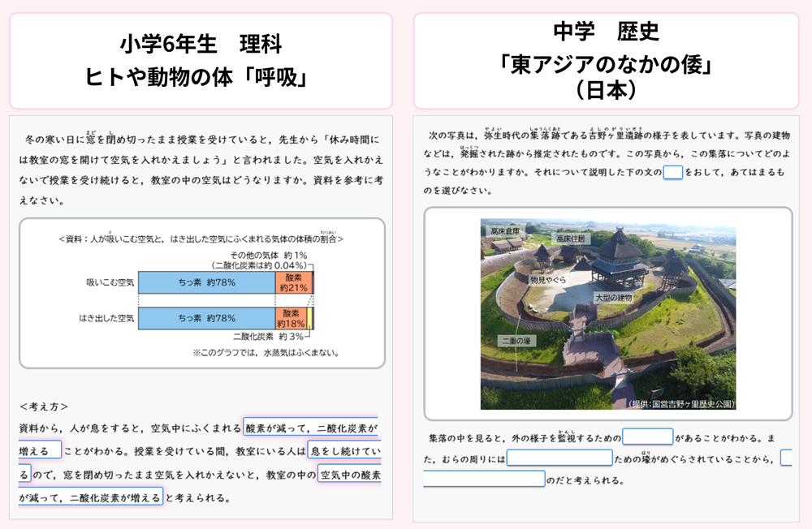Click the blank box after 監視するための
The width and height of the screenshot is (812, 529).
(647, 437)
